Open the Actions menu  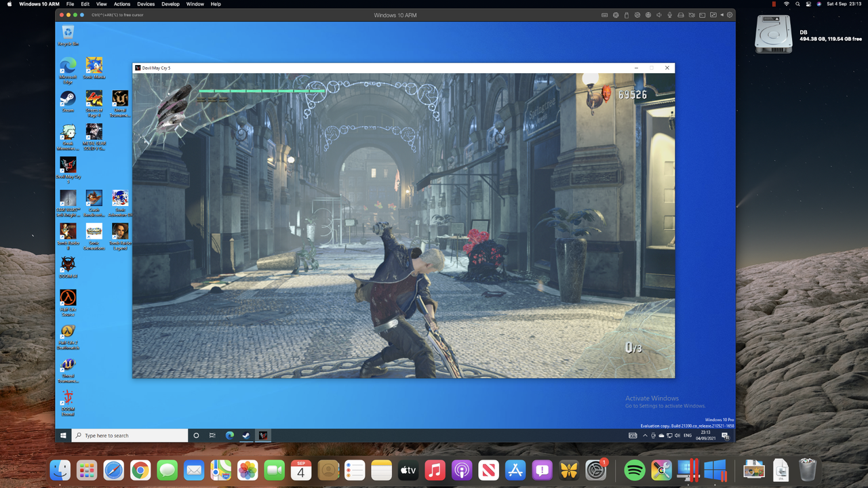122,4
